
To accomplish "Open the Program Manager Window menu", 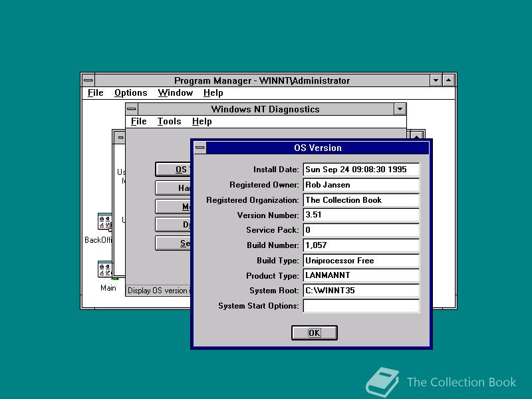I will click(x=176, y=92).
